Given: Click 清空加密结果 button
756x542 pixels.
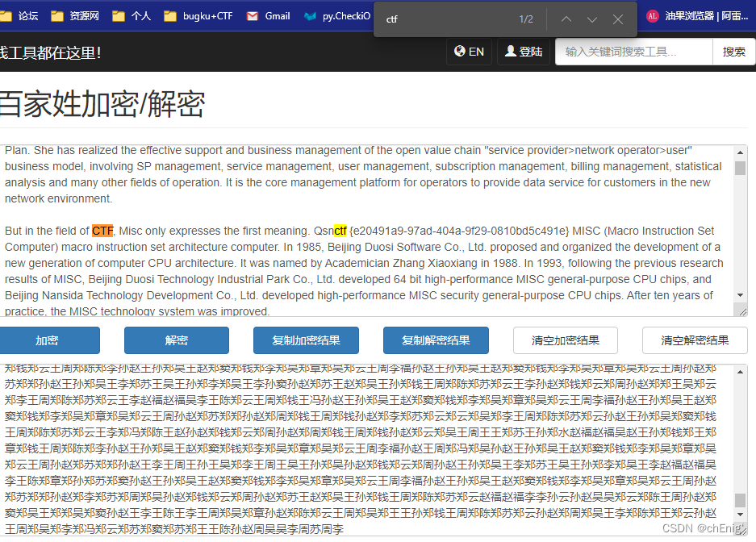Looking at the screenshot, I should click(x=566, y=340).
